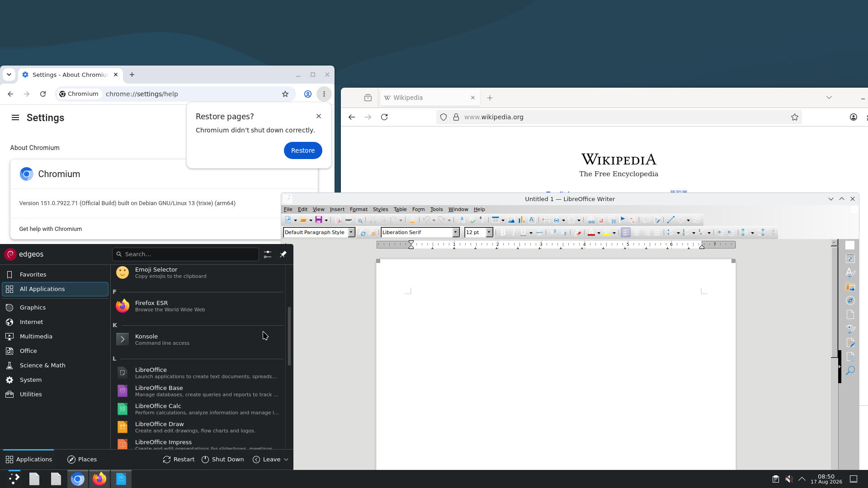This screenshot has height=488, width=868.
Task: Expand Basic Shapes dropdown arrow
Action: [x=688, y=221]
